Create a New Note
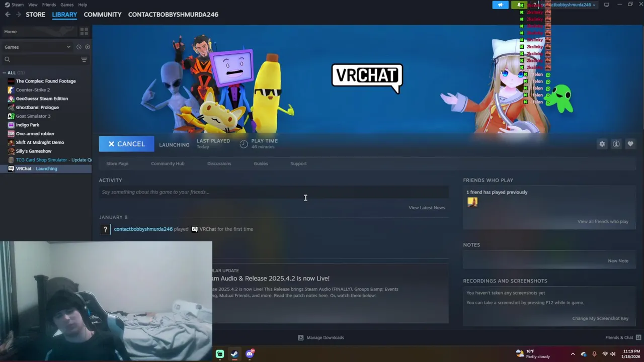The height and width of the screenshot is (362, 644). 618,261
